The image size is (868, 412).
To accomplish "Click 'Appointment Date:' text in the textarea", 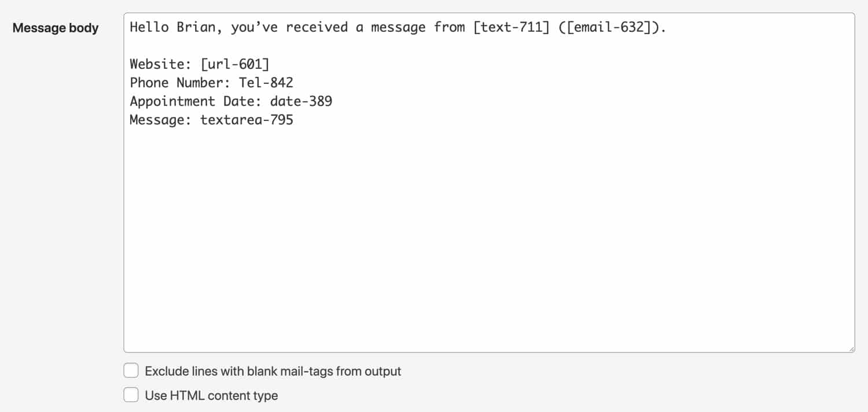I will pos(196,101).
